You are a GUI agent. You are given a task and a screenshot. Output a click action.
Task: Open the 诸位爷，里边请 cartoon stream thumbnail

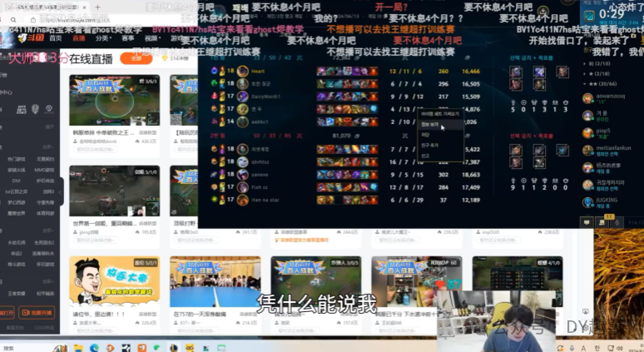114,281
